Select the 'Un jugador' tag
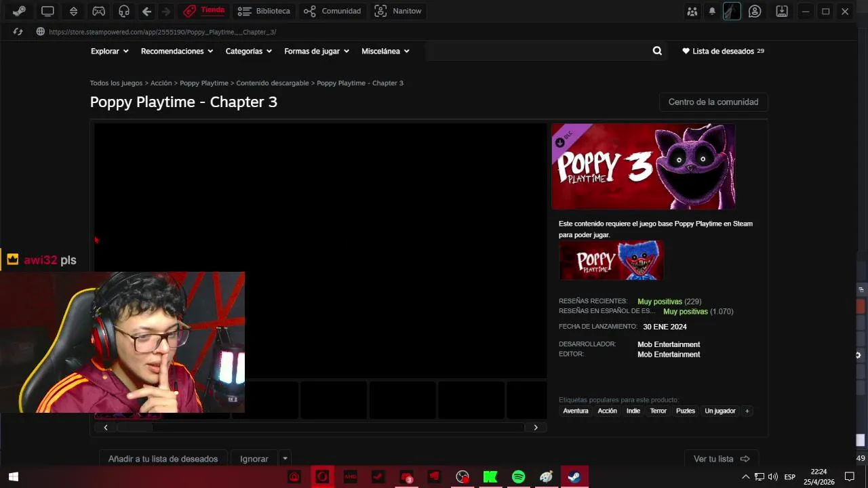 click(720, 411)
